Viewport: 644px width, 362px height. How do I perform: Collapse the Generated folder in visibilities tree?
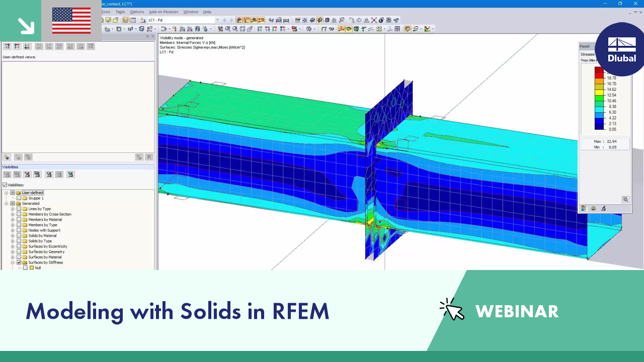coord(6,204)
